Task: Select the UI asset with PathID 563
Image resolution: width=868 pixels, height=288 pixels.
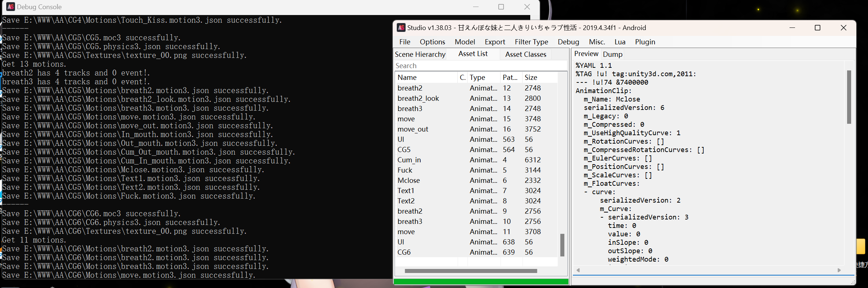Action: (x=476, y=139)
